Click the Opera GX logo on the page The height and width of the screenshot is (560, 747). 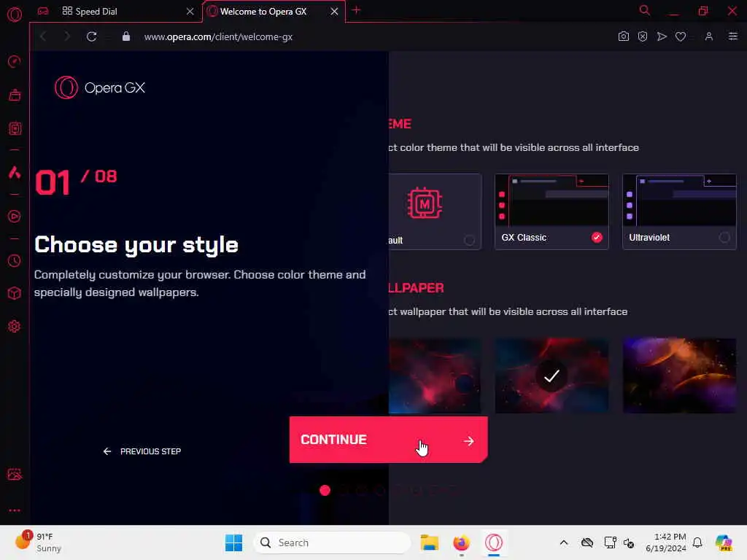pyautogui.click(x=100, y=87)
